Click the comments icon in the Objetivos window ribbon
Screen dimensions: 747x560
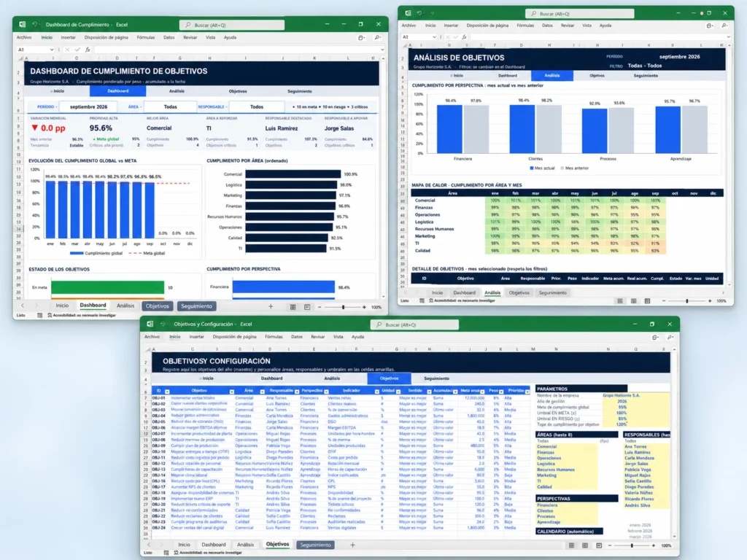tap(670, 337)
